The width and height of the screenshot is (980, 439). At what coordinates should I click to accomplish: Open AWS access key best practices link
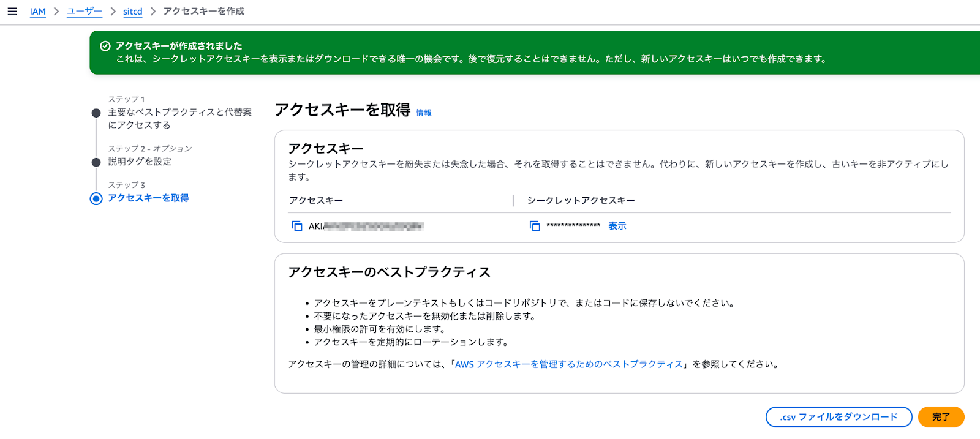click(569, 364)
